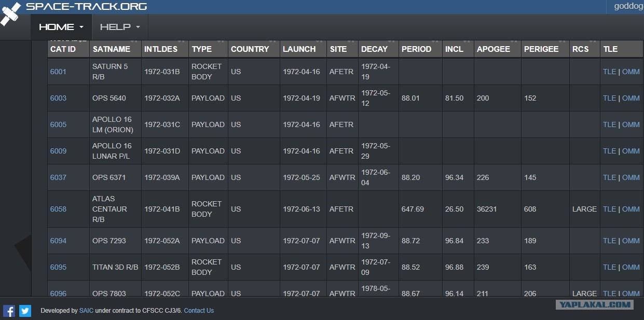Open TLE link for SATURN 5 R/B

coord(609,72)
